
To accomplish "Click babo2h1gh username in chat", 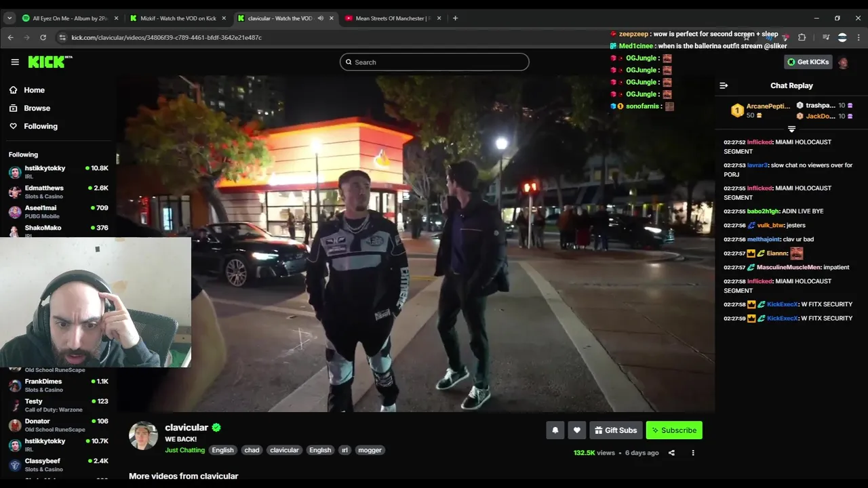I will click(x=763, y=211).
